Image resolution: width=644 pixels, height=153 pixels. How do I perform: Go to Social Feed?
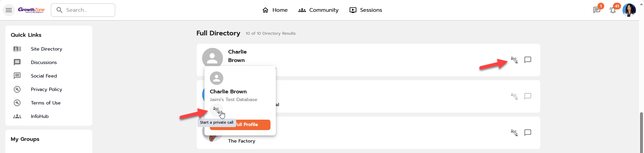pos(44,76)
